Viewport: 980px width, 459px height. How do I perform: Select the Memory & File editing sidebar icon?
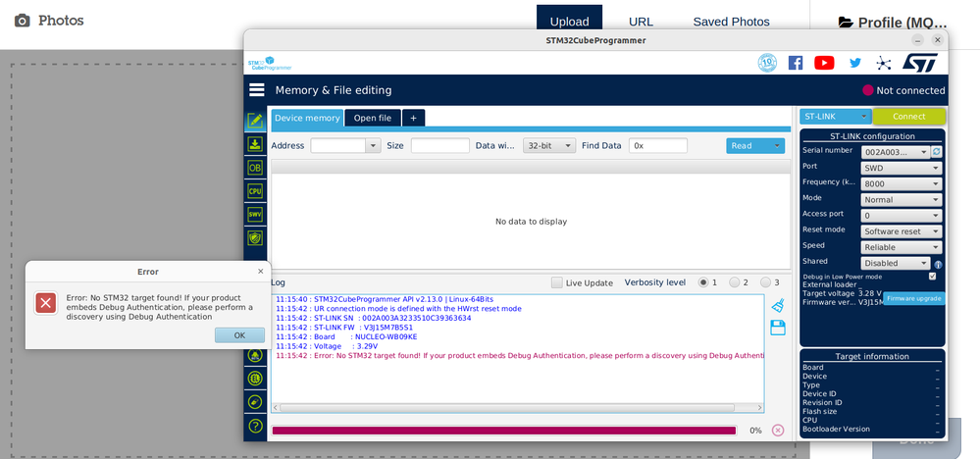tap(255, 122)
